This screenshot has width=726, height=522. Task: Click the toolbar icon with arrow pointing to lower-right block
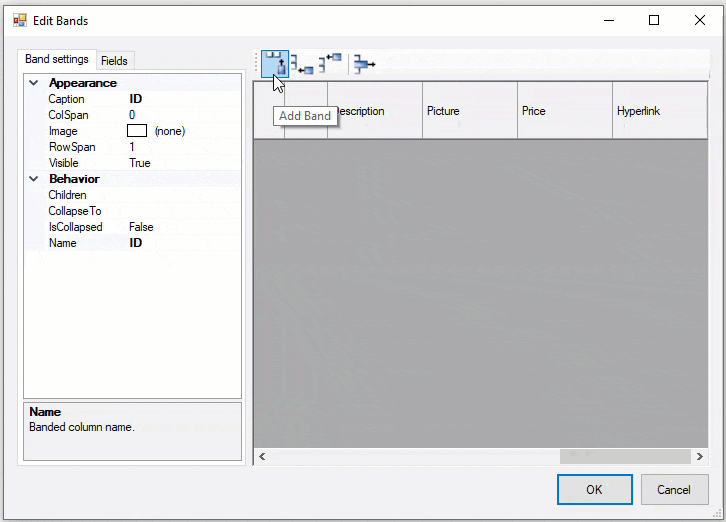tap(302, 65)
